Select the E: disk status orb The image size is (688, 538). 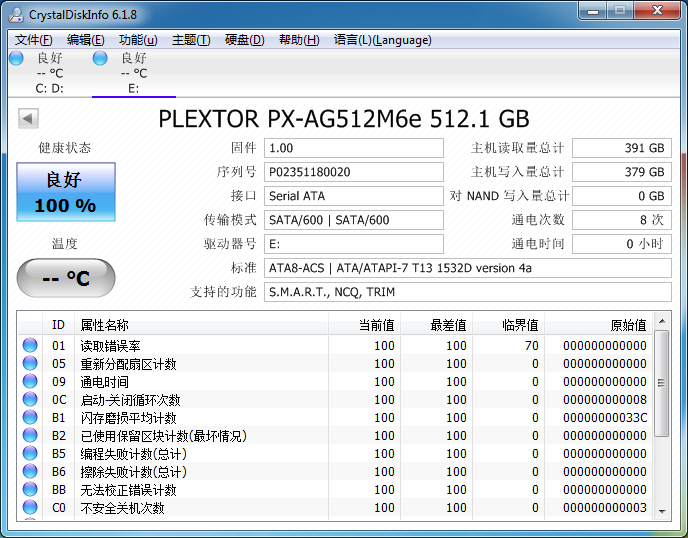(100, 59)
